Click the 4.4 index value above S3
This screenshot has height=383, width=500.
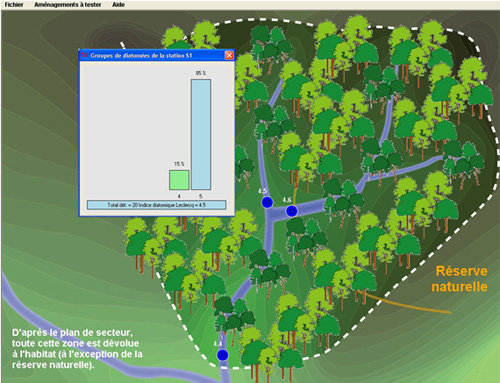218,344
